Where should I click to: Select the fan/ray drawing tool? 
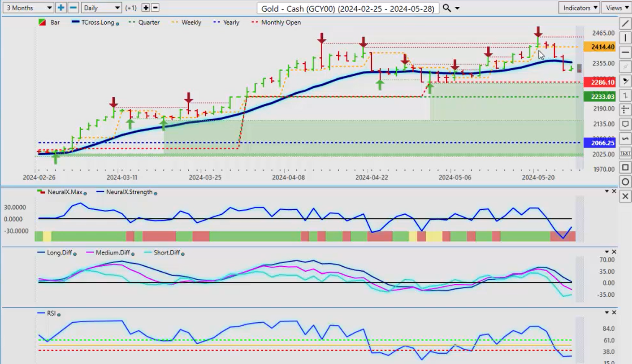[625, 81]
